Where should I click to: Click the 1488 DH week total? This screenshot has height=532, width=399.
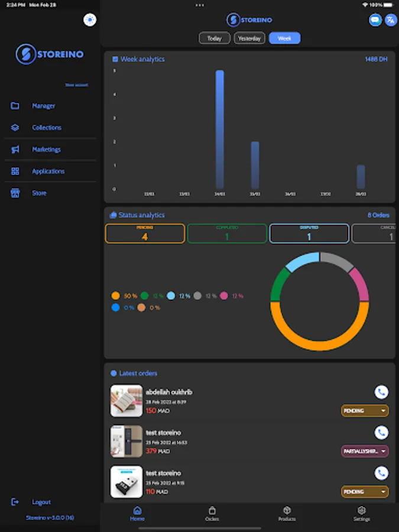click(x=377, y=59)
